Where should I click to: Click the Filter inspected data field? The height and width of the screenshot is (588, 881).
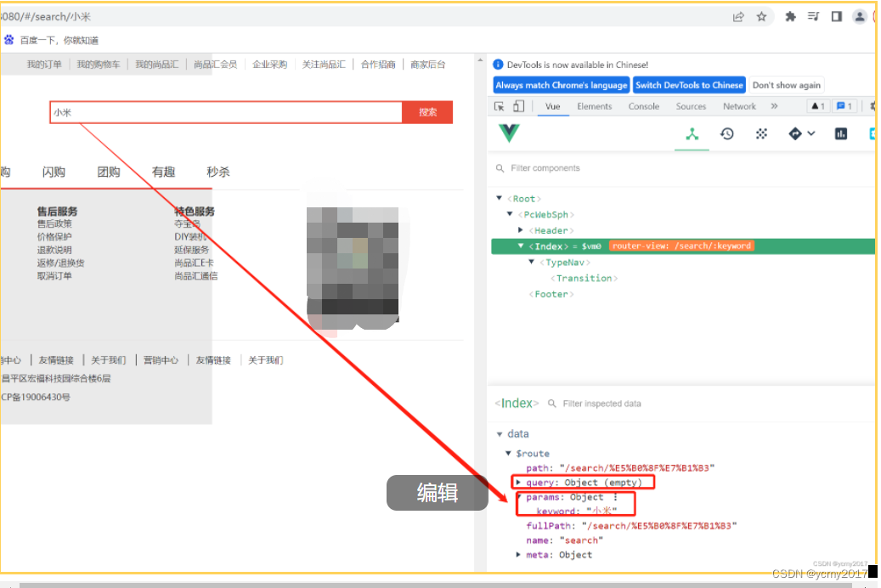[601, 404]
